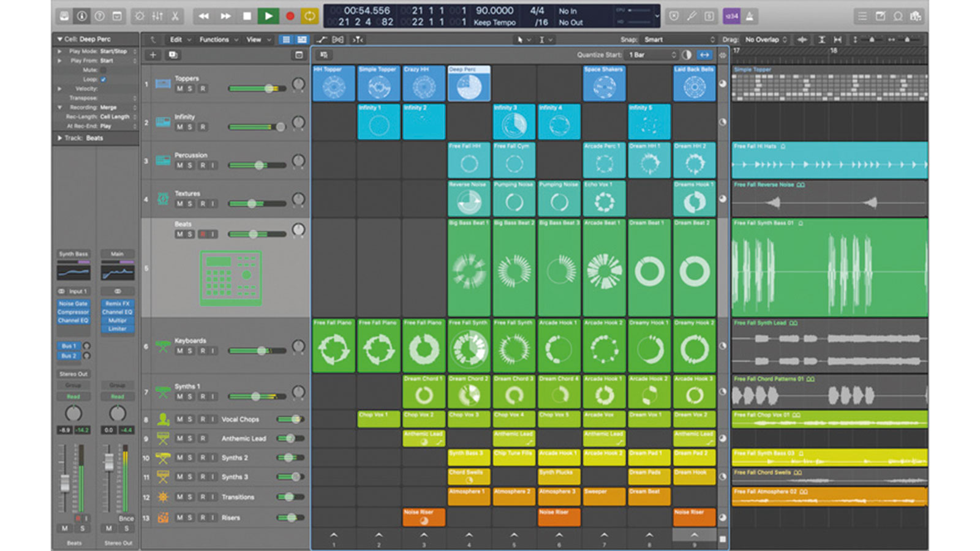Screen dimensions: 980x551
Task: Open the View menu
Action: click(x=258, y=40)
